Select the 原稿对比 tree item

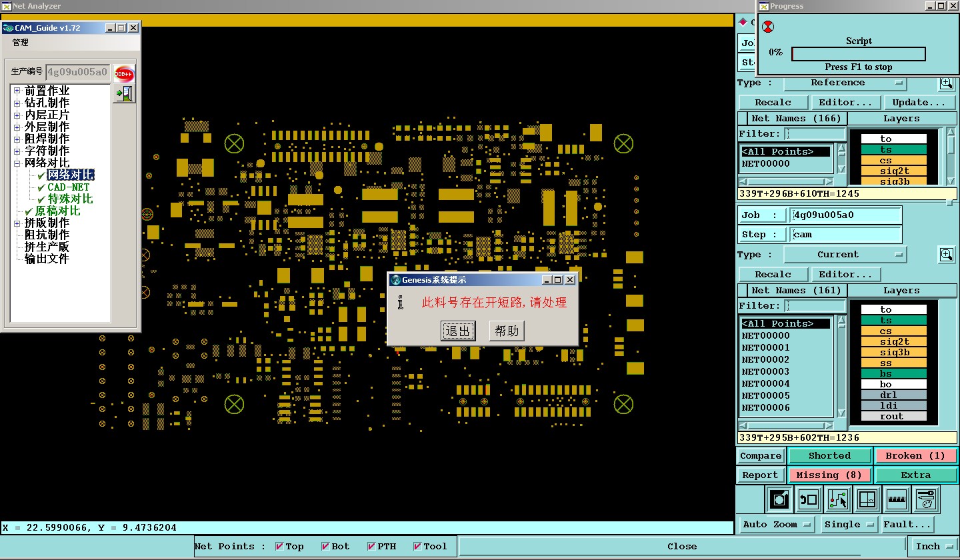tap(57, 211)
